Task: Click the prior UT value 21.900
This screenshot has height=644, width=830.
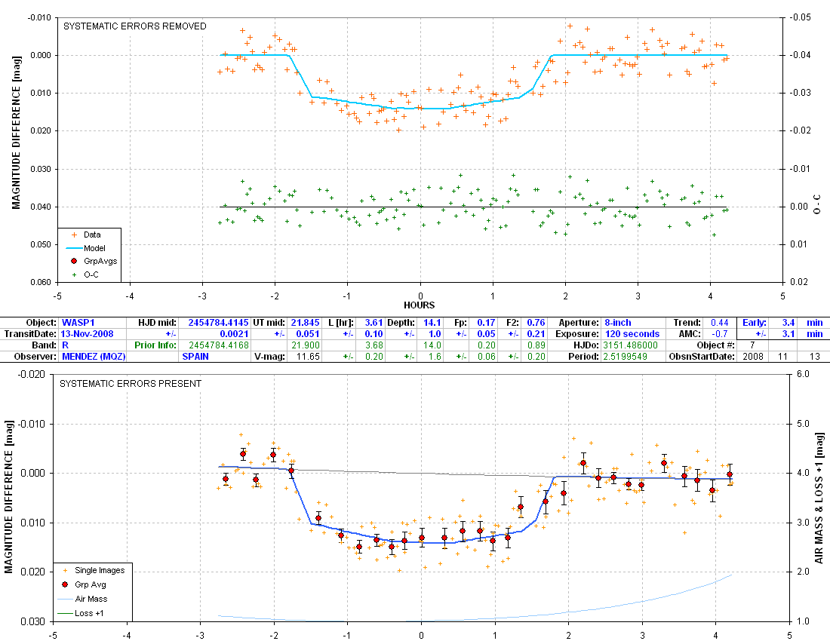Action: click(306, 345)
